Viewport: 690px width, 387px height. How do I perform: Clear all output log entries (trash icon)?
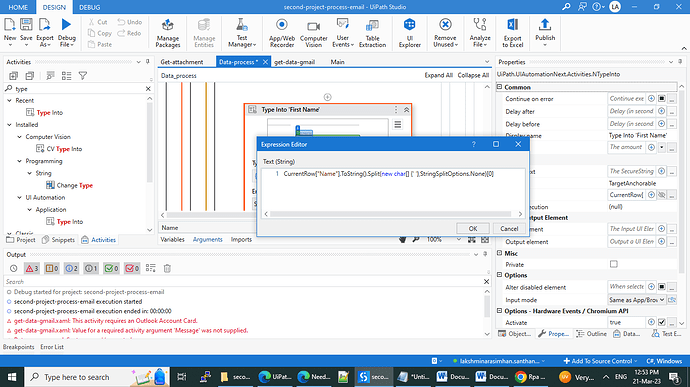[x=167, y=268]
